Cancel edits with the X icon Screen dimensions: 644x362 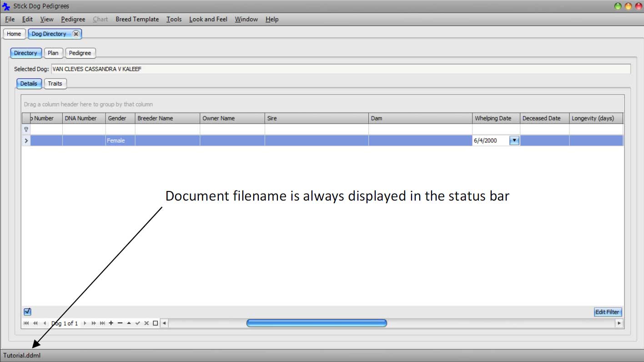point(146,323)
